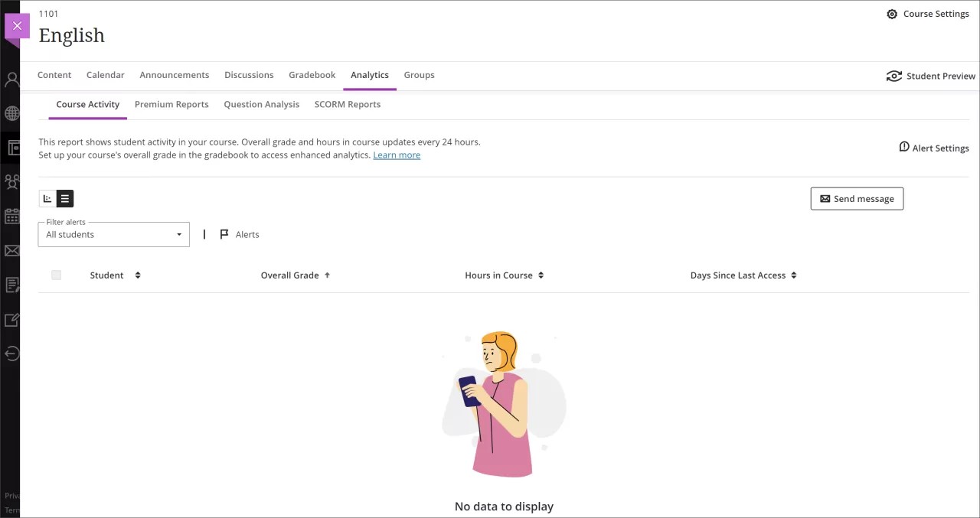Open Organizations from the left sidebar
980x518 pixels.
[11, 182]
